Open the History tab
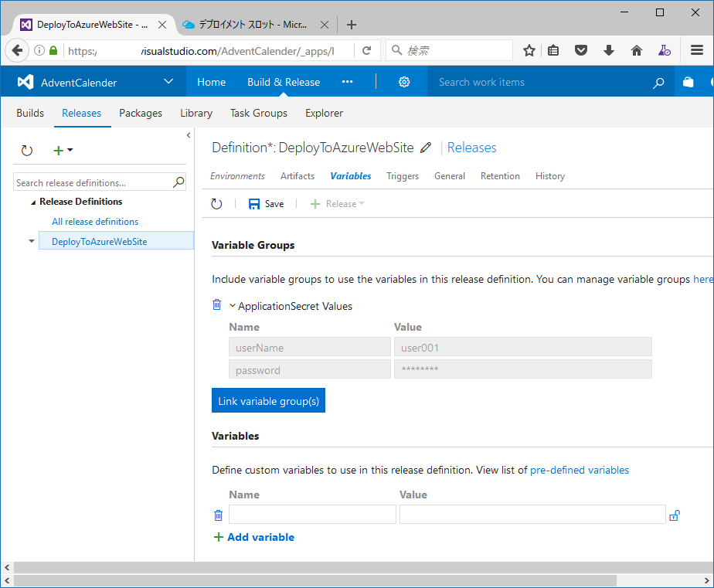This screenshot has width=714, height=588. pyautogui.click(x=550, y=176)
